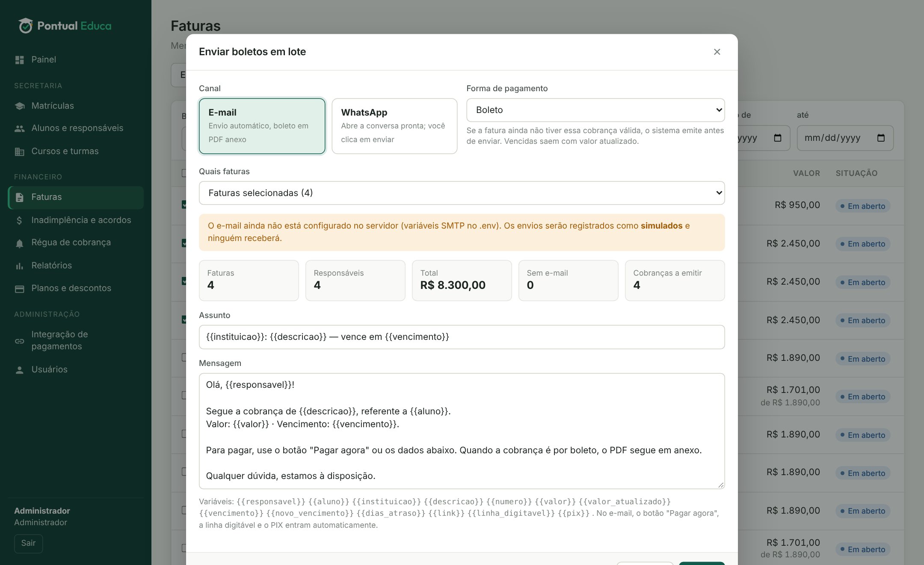Image resolution: width=924 pixels, height=565 pixels.
Task: Select the E-mail channel option
Action: tap(262, 126)
